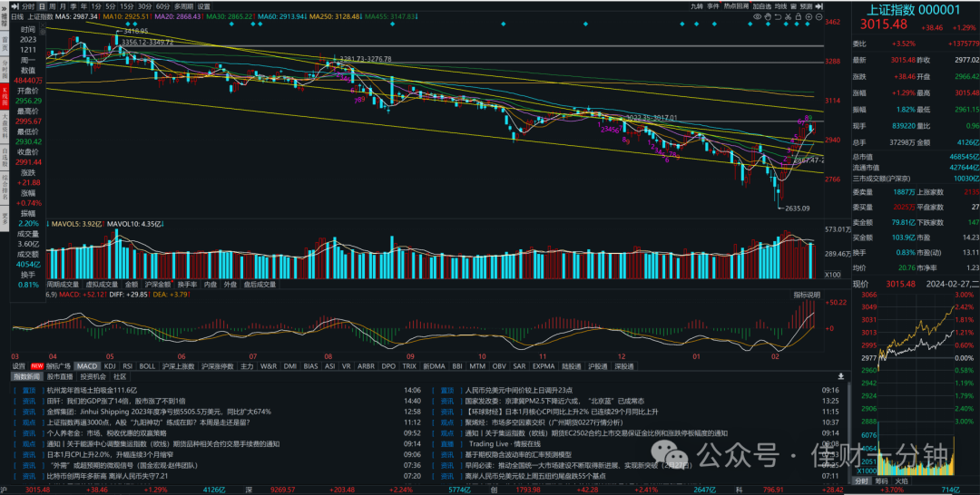Viewport: 980px width, 495px height.
Task: Switch chart period to 周 (weekly)
Action: pyautogui.click(x=53, y=6)
